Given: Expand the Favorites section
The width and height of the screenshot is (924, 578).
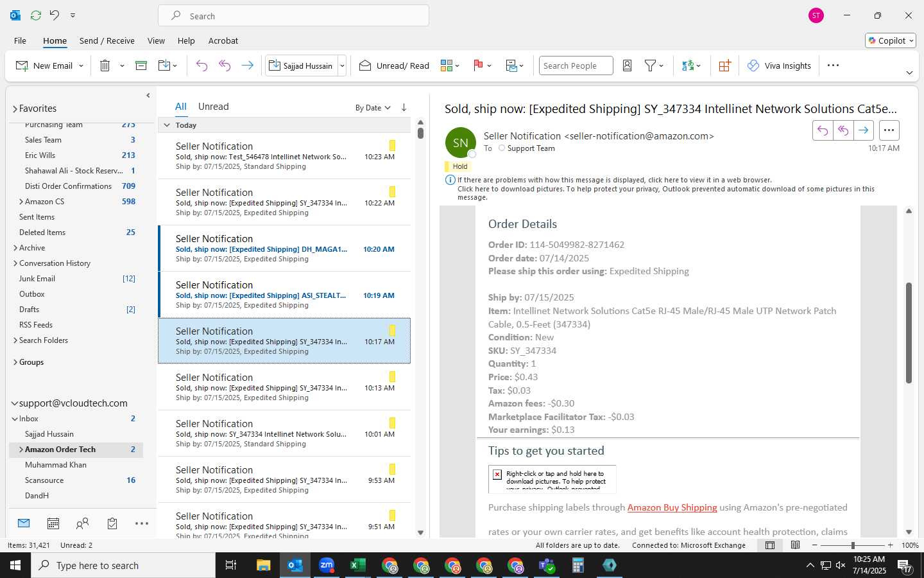Looking at the screenshot, I should [15, 109].
